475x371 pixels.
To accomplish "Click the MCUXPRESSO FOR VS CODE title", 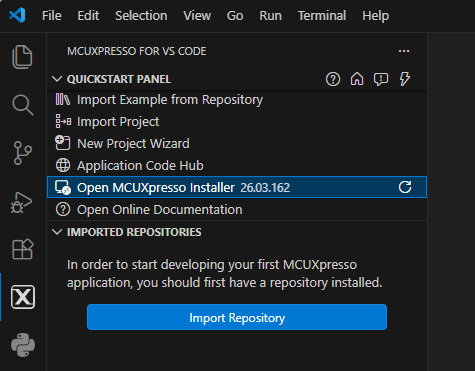I will (137, 51).
